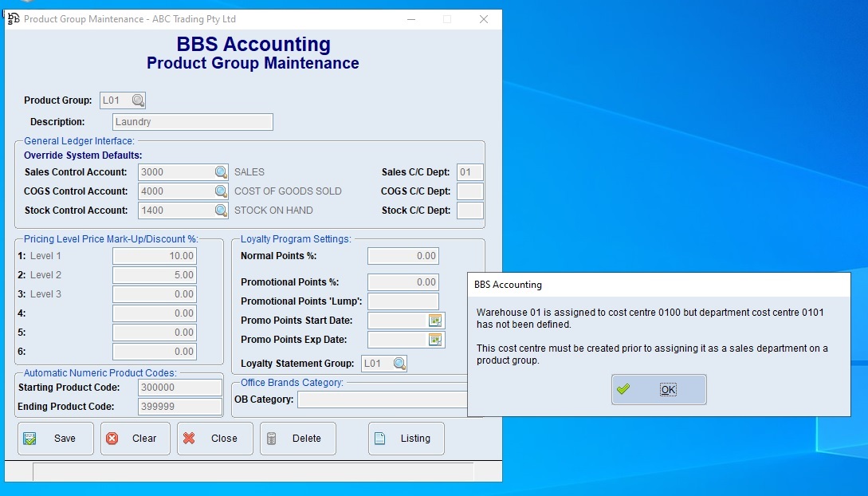Open the Promo Points Exp Date calendar
Screen dimensions: 868x496
pyautogui.click(x=435, y=340)
